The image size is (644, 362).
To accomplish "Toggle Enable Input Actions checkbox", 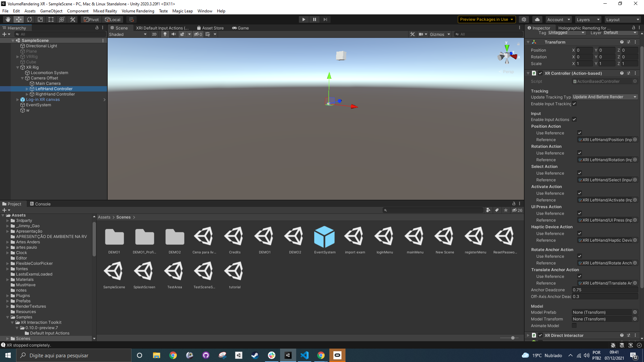I will point(574,120).
